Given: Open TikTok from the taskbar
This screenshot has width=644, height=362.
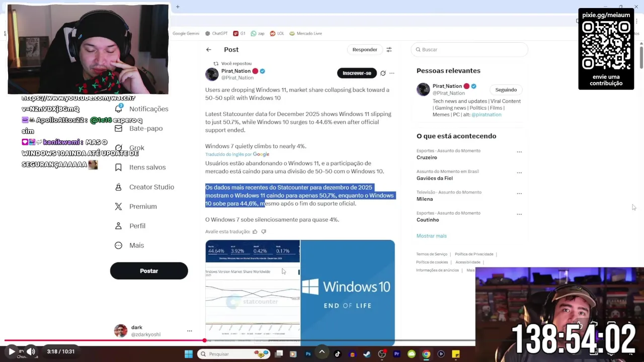Looking at the screenshot, I should pyautogui.click(x=338, y=354).
